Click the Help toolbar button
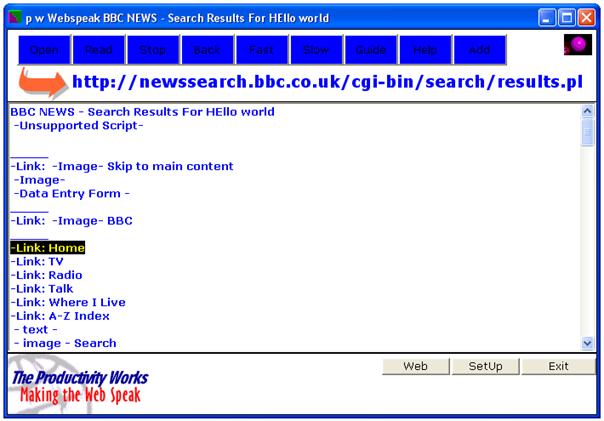 pos(425,50)
